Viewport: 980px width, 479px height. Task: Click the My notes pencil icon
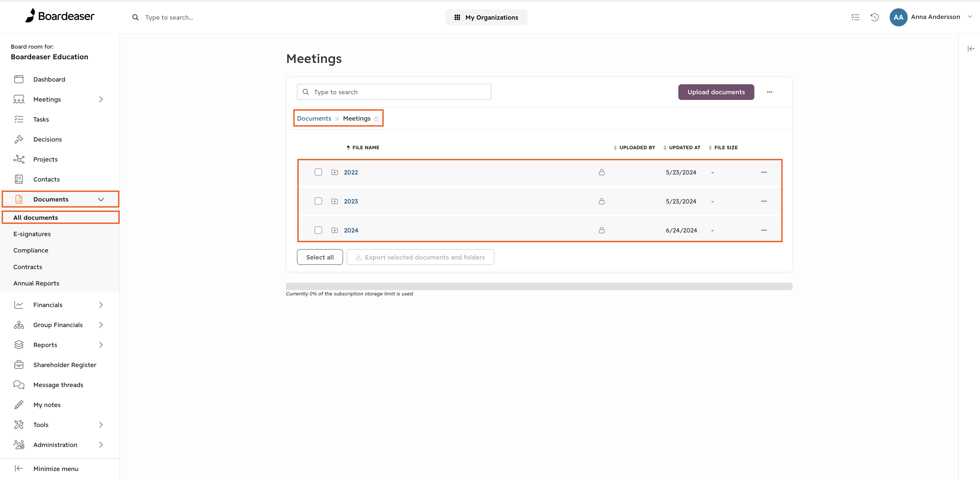[19, 405]
